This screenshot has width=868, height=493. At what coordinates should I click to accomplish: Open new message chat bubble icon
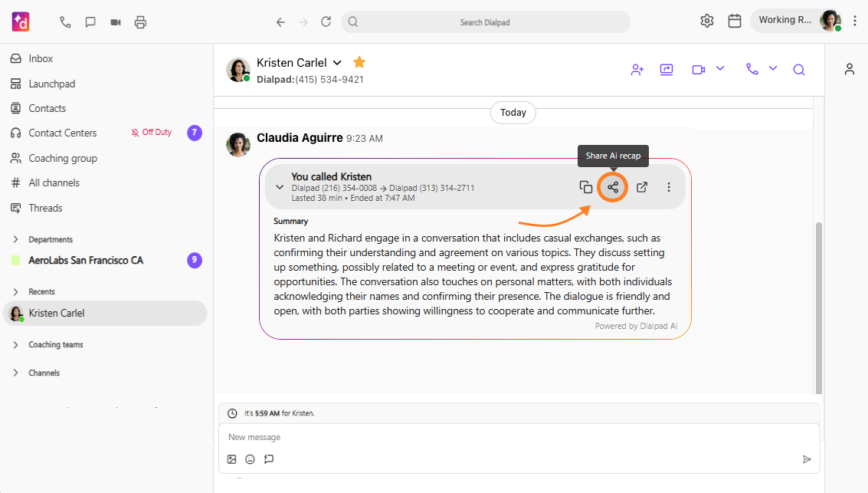90,22
